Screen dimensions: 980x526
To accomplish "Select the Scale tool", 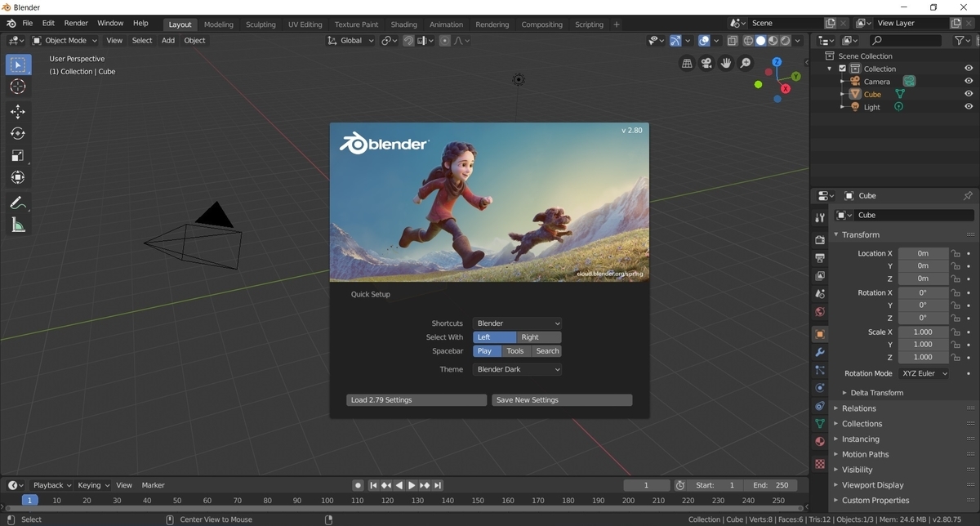I will 18,155.
